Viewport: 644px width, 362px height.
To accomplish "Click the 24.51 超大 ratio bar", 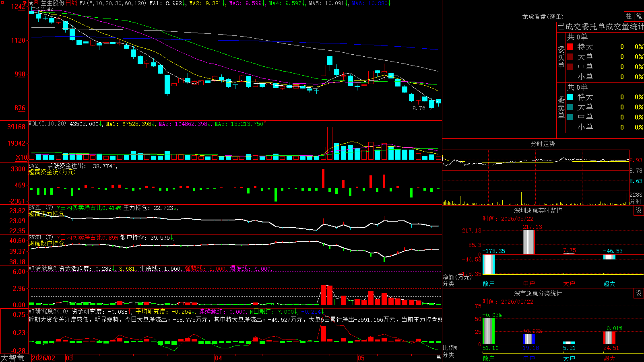I will (609, 338).
